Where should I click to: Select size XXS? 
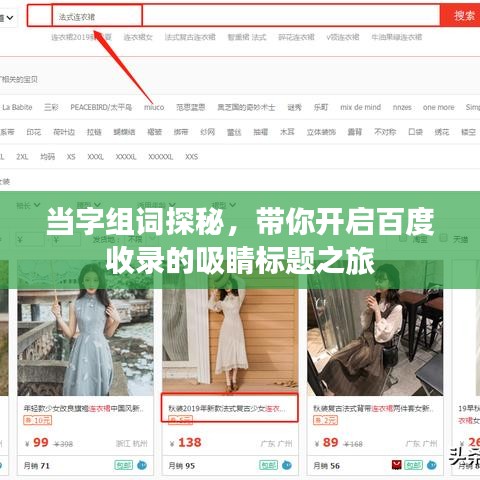[192, 157]
